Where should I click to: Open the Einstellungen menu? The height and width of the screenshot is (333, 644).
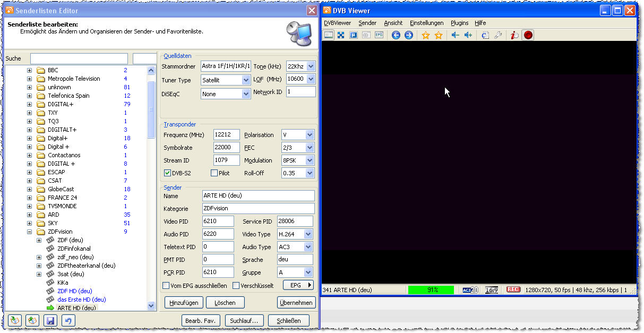[426, 23]
